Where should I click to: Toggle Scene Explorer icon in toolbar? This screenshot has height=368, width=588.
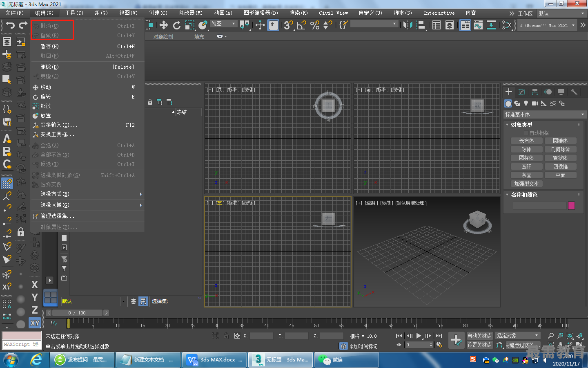pyautogui.click(x=437, y=25)
